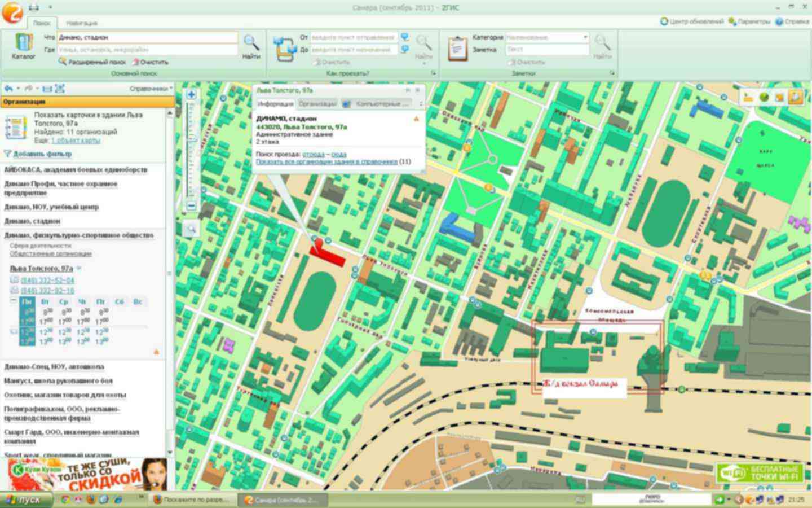Screen dimensions: 812x508
Task: Click the Как проехать route icon
Action: click(285, 48)
